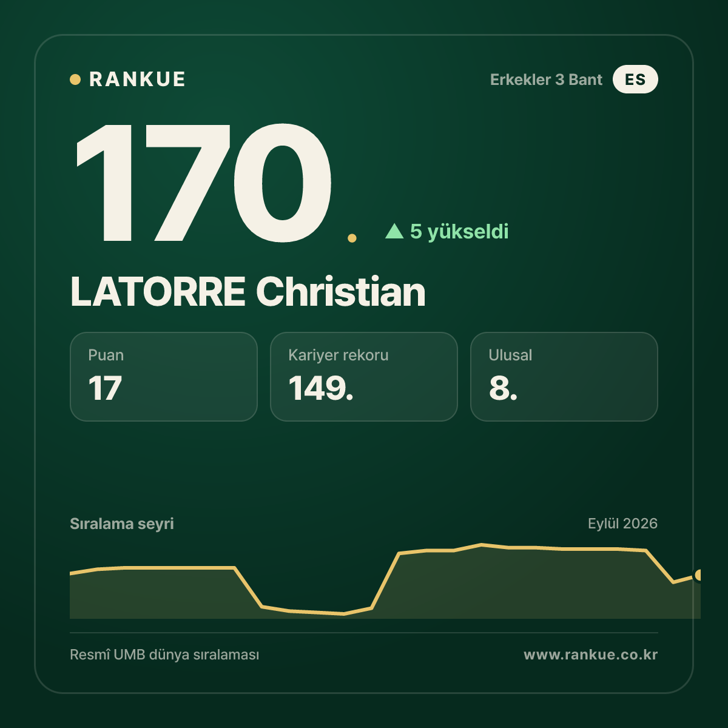Open the www.rankue.co.kr link
The image size is (728, 728).
pyautogui.click(x=591, y=655)
